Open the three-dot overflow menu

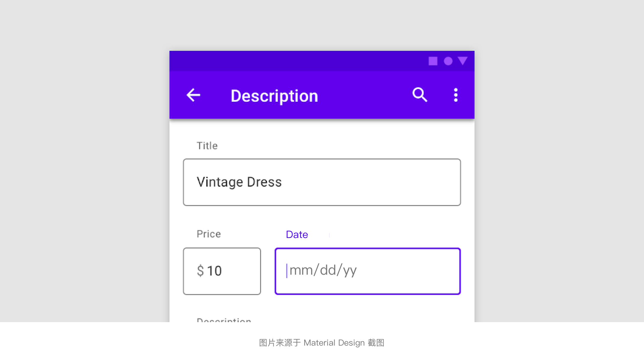click(x=456, y=95)
